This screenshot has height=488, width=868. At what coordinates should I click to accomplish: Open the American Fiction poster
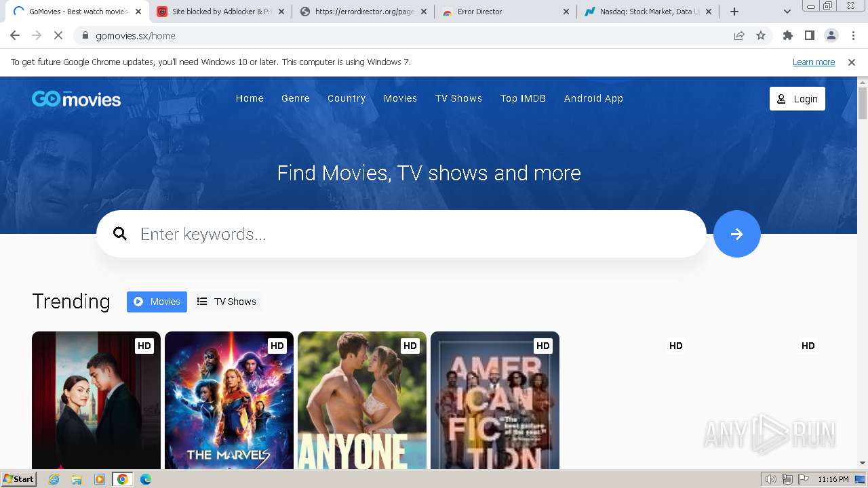[x=495, y=400]
